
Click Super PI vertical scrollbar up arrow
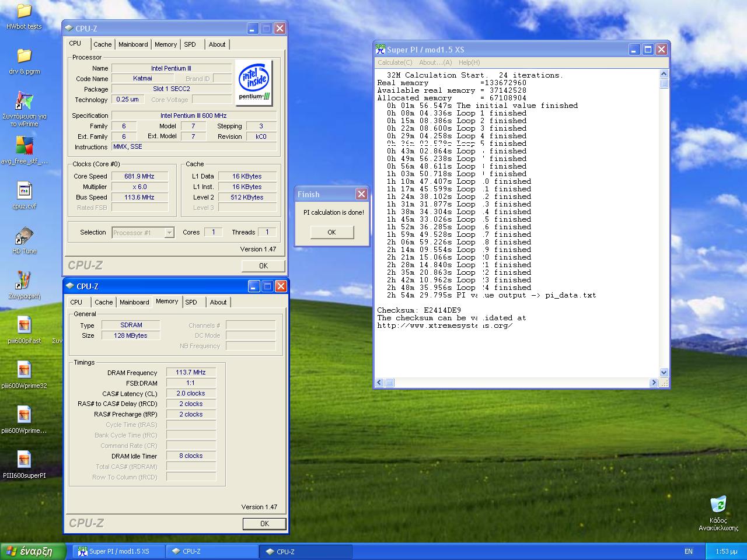(x=664, y=74)
